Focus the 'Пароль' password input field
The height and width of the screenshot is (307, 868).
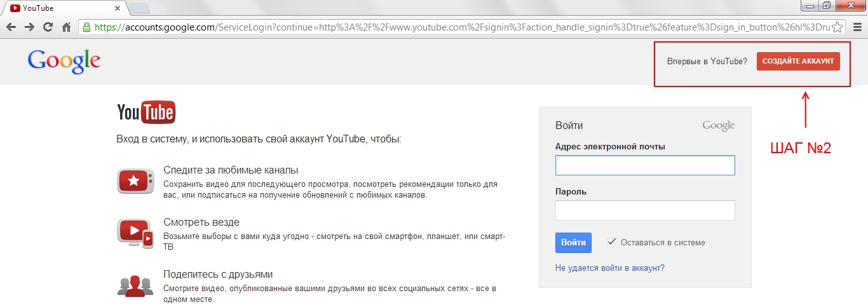pos(645,210)
